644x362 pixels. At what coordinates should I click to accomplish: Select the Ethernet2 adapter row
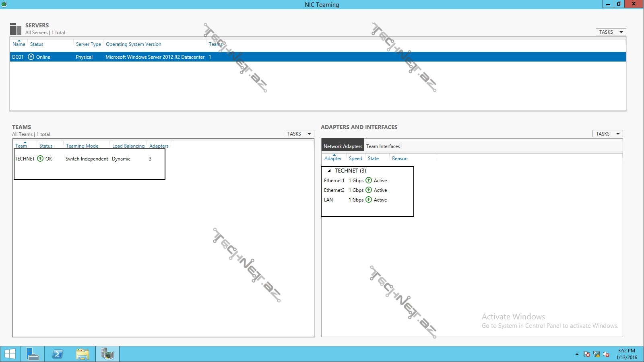click(x=334, y=190)
